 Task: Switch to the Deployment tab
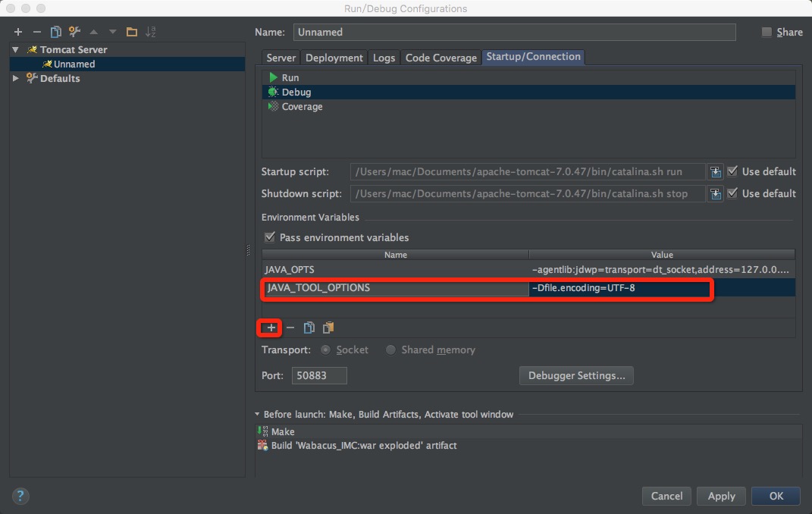pyautogui.click(x=335, y=58)
